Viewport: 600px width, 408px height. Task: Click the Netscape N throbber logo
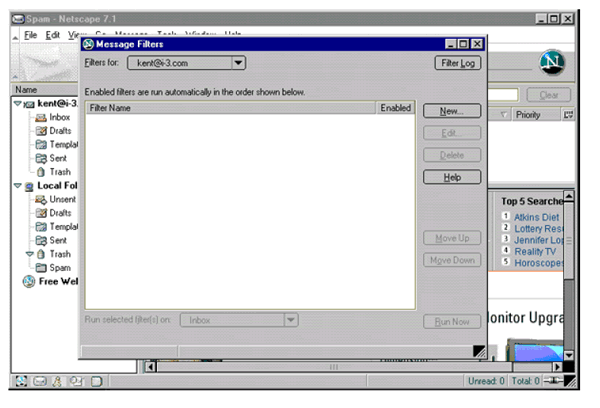552,62
